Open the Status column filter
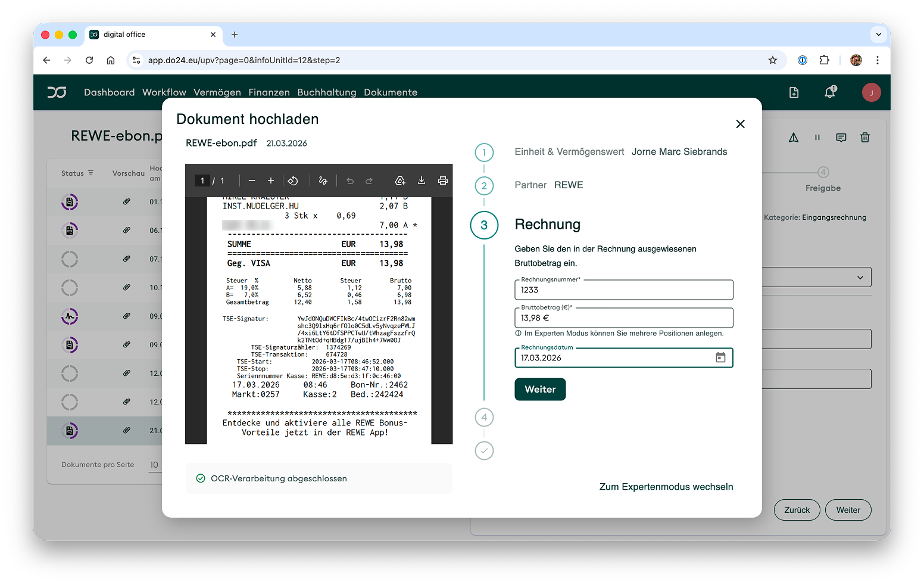The width and height of the screenshot is (924, 585). (90, 173)
